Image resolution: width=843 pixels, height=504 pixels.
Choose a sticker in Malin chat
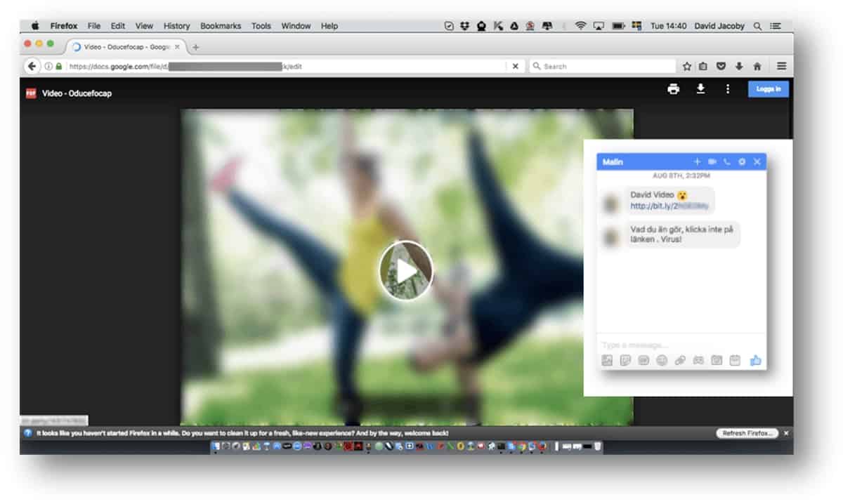tap(626, 361)
